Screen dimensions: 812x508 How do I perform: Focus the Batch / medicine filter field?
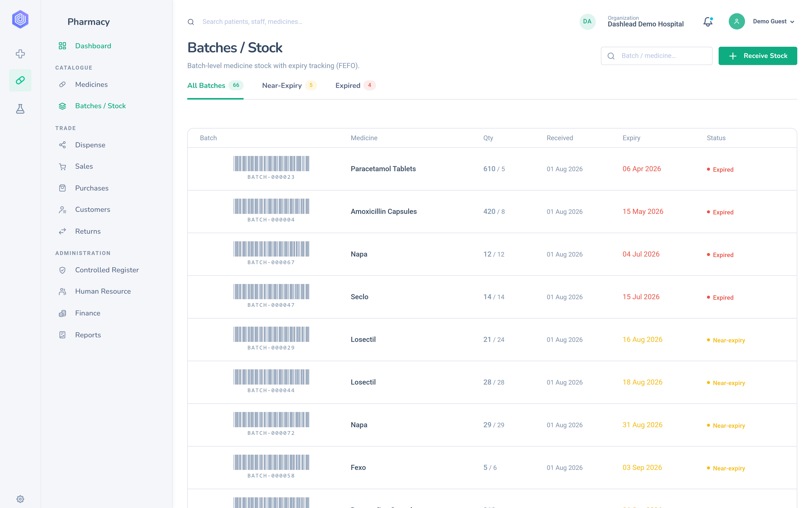click(x=656, y=56)
